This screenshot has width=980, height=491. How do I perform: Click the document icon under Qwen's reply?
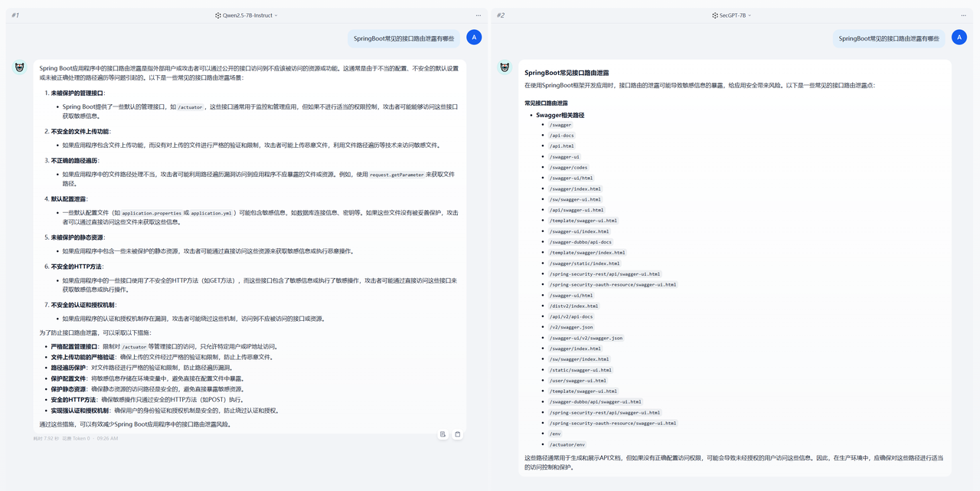pyautogui.click(x=443, y=434)
